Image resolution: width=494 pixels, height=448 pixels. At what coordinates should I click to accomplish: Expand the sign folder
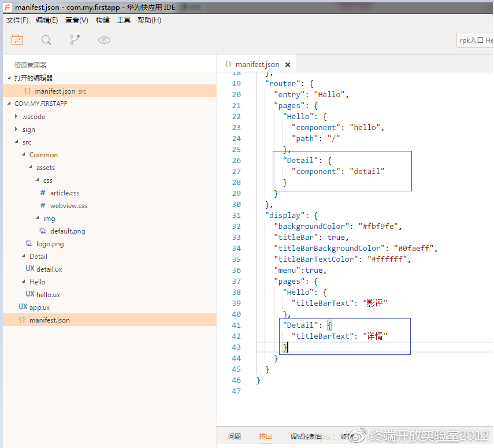(28, 129)
